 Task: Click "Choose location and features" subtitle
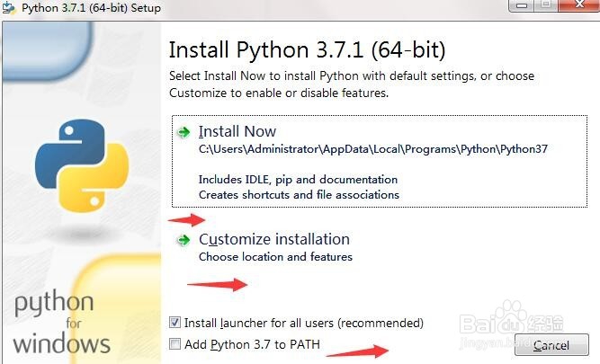[275, 256]
